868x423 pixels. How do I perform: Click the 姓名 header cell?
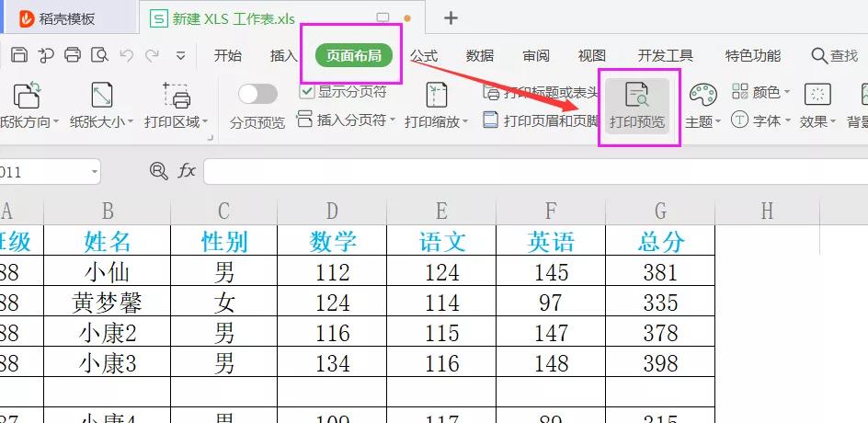[108, 241]
